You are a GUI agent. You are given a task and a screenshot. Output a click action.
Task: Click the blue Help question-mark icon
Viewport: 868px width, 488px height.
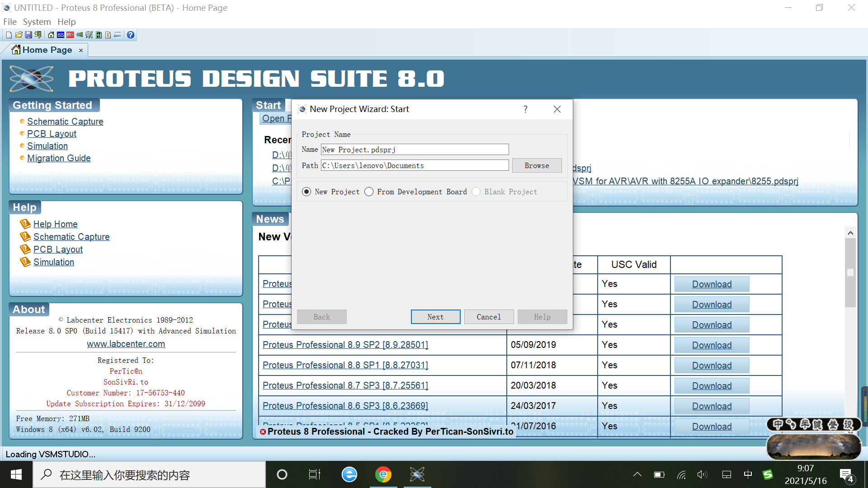(x=131, y=35)
